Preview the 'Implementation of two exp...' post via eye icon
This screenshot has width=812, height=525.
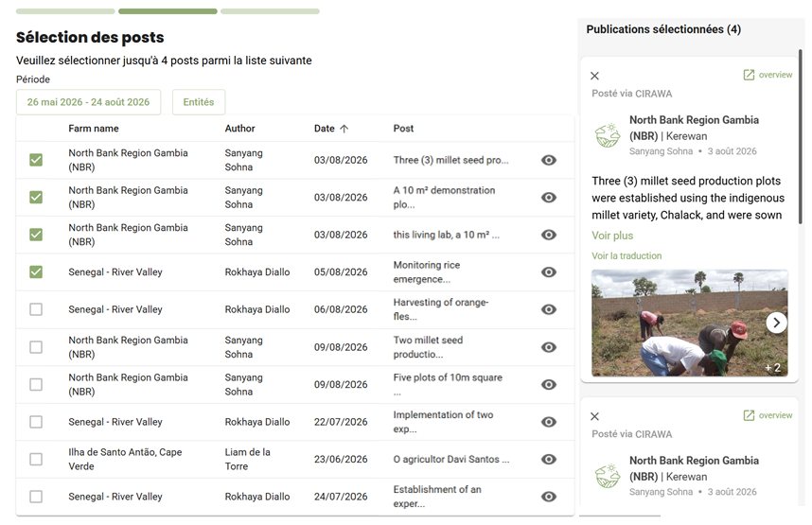click(x=548, y=422)
